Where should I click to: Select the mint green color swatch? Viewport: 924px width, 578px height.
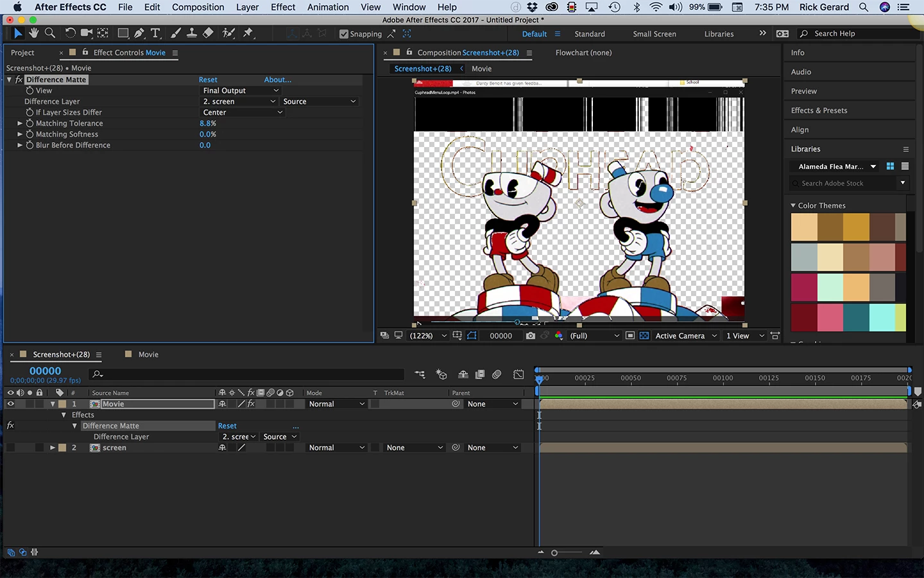830,287
